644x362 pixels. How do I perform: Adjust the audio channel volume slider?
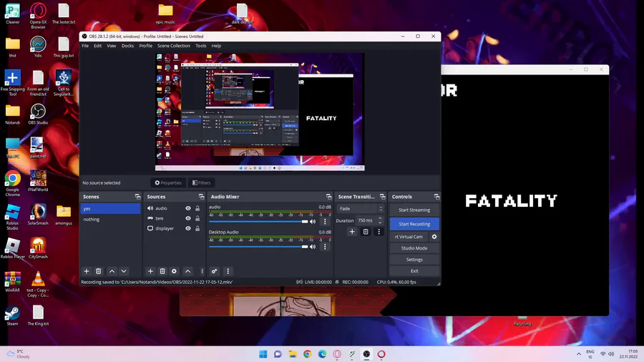(x=258, y=222)
